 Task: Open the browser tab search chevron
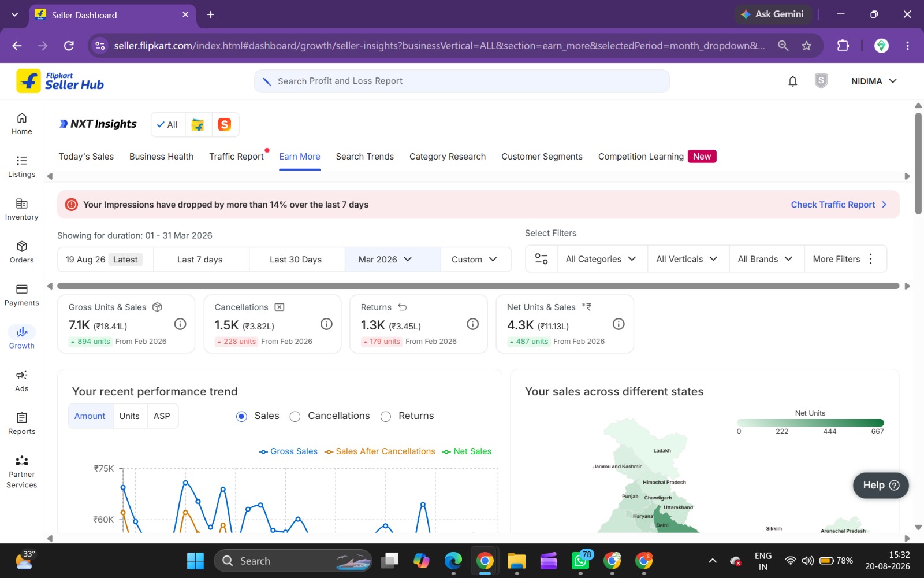point(14,14)
